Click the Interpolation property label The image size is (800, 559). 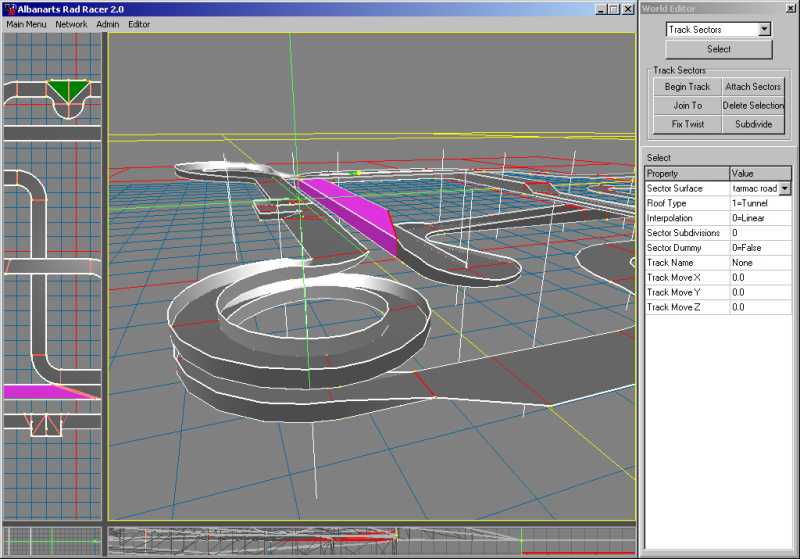click(x=669, y=218)
